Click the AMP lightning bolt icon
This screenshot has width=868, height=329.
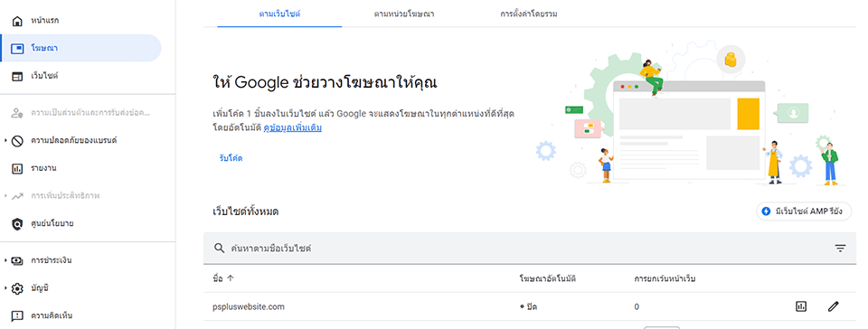coord(766,211)
